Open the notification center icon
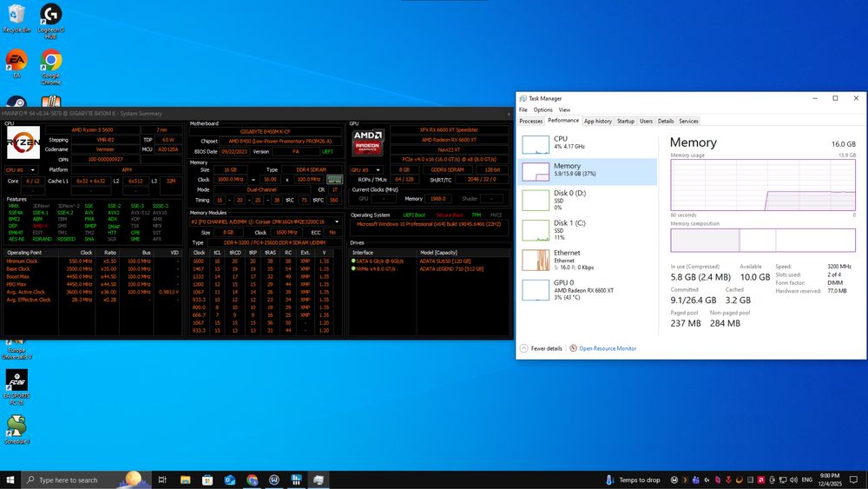868x489 pixels. click(854, 479)
